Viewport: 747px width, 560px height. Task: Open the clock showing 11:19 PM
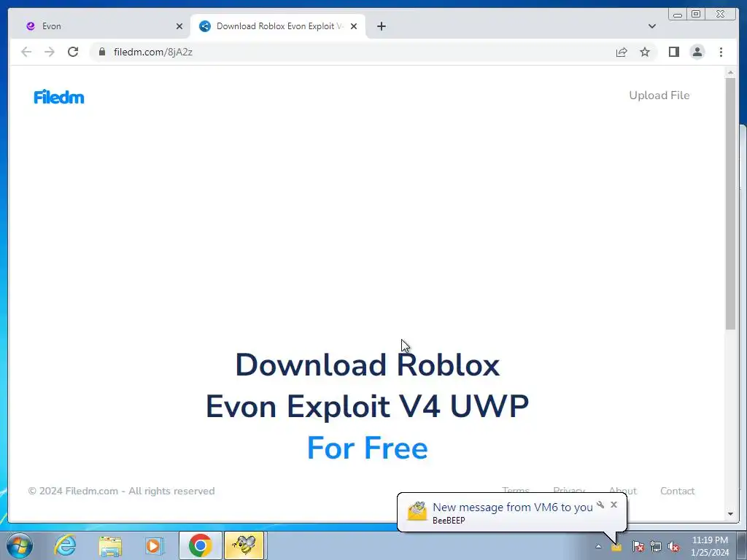tap(710, 545)
